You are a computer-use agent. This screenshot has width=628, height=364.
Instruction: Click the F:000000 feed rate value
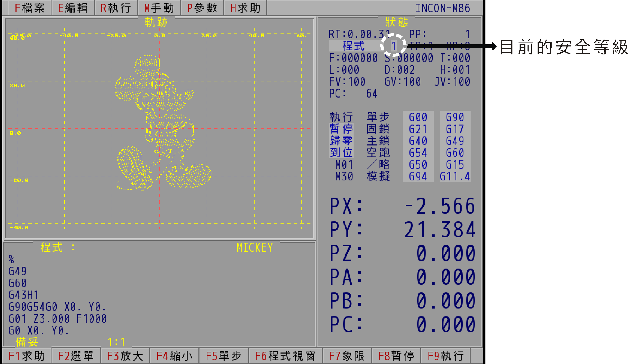(353, 58)
